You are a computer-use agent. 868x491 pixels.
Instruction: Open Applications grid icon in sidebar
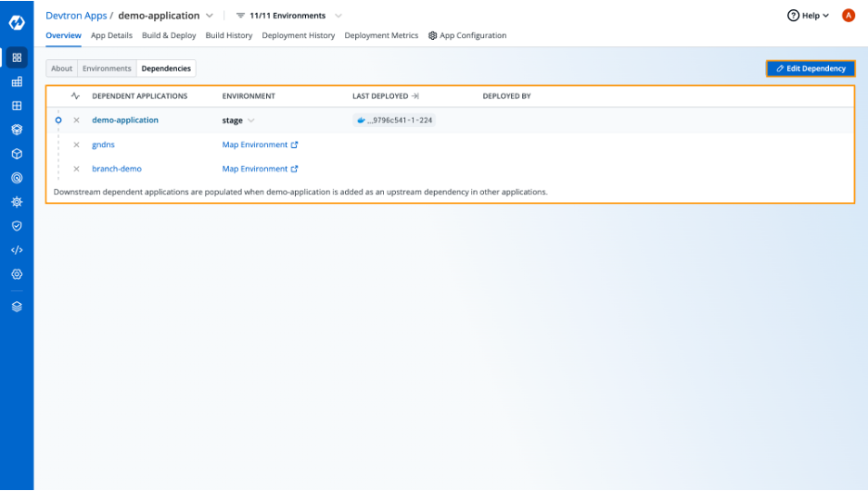pos(17,57)
